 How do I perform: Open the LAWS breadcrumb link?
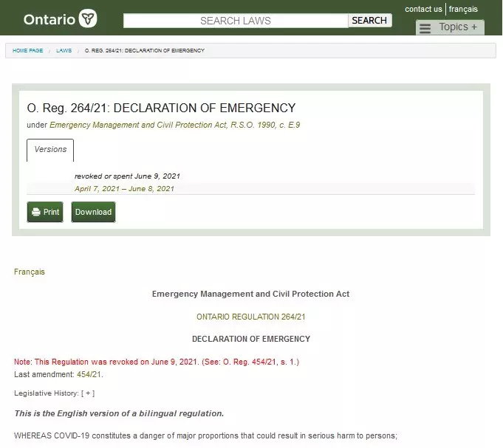pos(64,51)
